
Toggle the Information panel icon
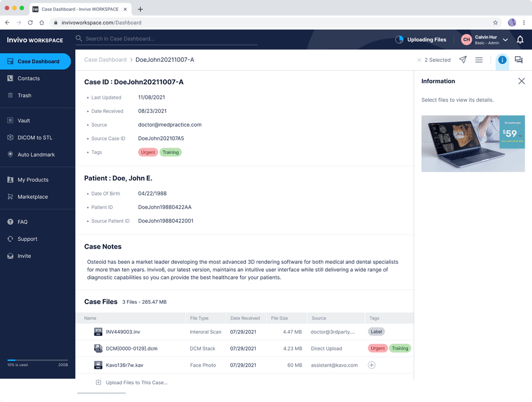pyautogui.click(x=502, y=60)
